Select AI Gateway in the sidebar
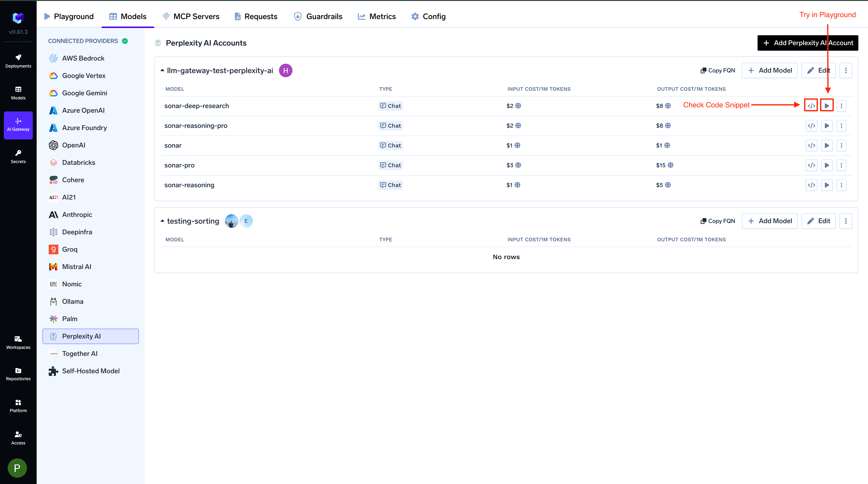Viewport: 868px width, 484px height. (x=18, y=125)
